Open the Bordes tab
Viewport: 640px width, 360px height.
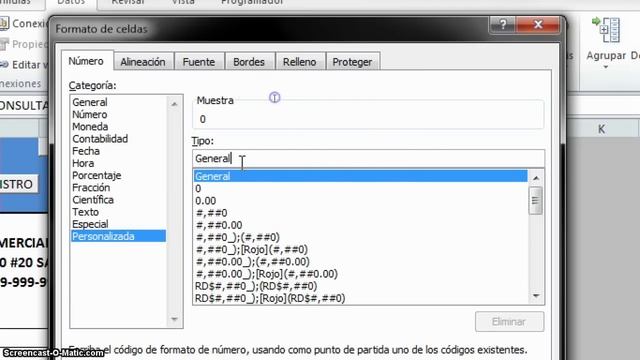(x=249, y=62)
